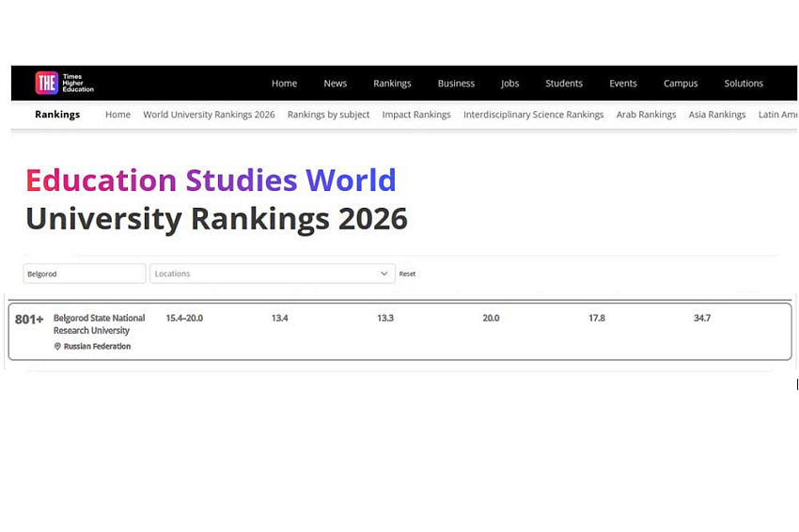This screenshot has width=799, height=532.
Task: Click the Belgorod search input field
Action: pos(84,274)
